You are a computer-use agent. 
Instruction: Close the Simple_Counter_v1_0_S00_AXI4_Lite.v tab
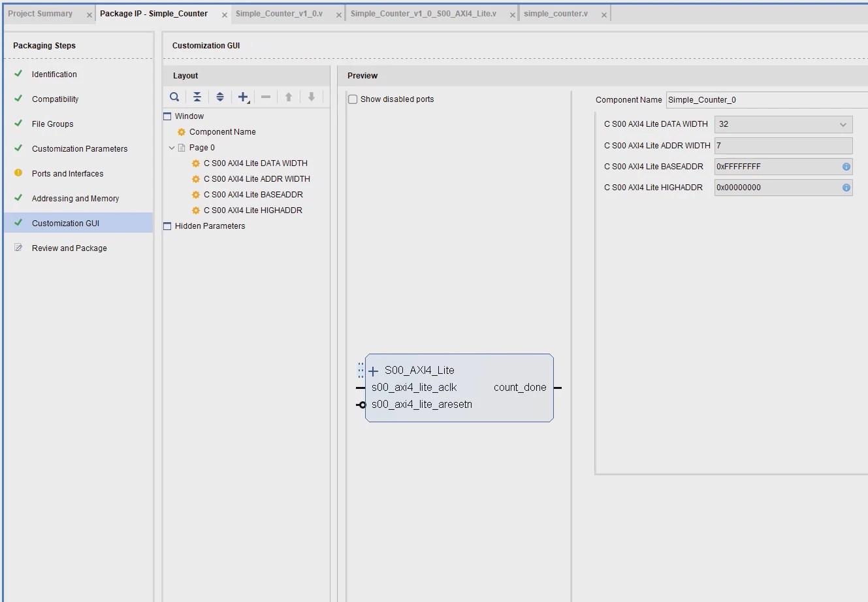[x=513, y=14]
